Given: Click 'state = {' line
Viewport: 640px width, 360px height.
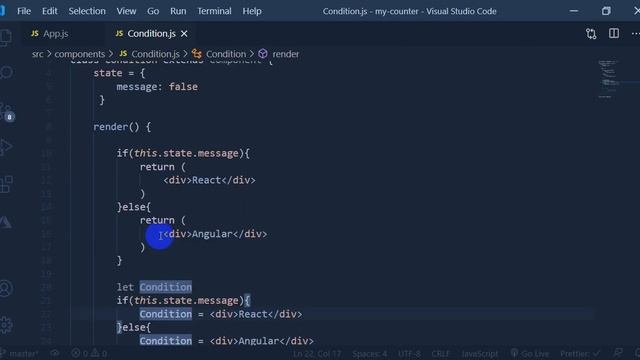Looking at the screenshot, I should (119, 73).
